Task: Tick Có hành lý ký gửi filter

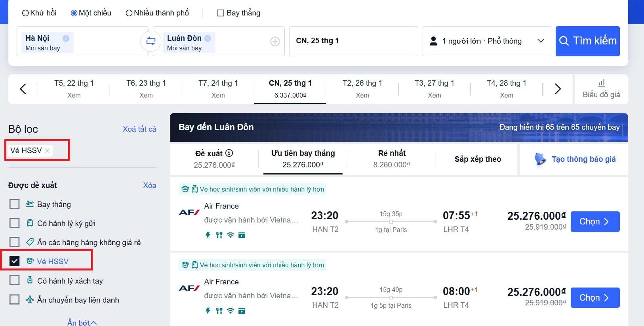Action: click(x=15, y=223)
